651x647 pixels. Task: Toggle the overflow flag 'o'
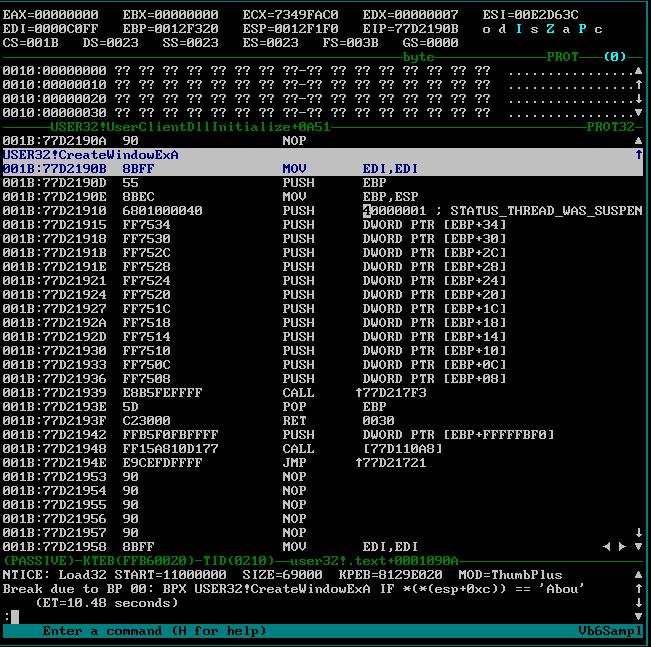[486, 29]
